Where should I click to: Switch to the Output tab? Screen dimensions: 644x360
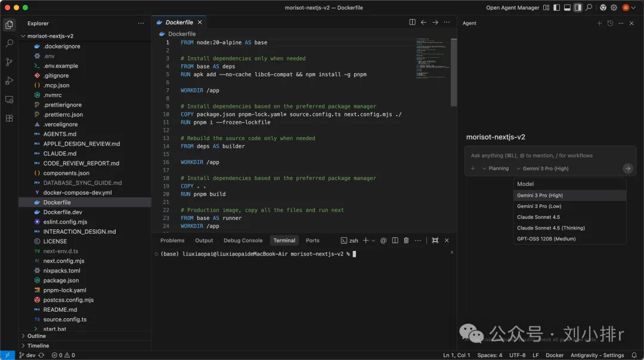point(203,240)
